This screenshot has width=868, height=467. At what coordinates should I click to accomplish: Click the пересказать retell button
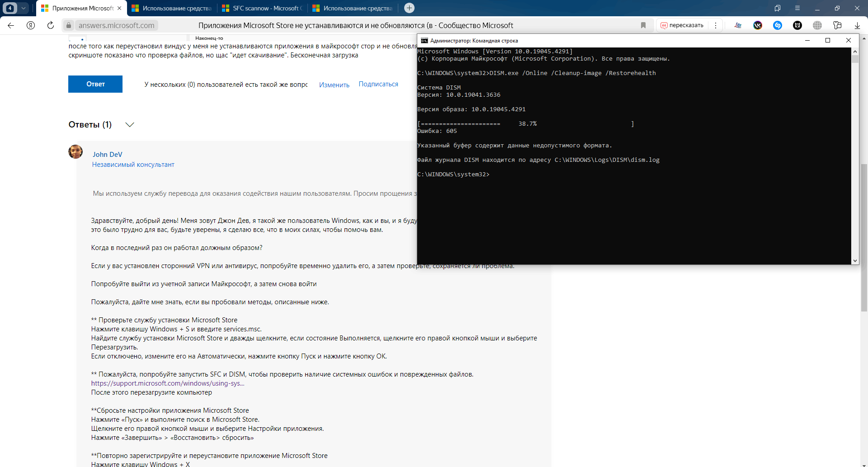pyautogui.click(x=682, y=25)
